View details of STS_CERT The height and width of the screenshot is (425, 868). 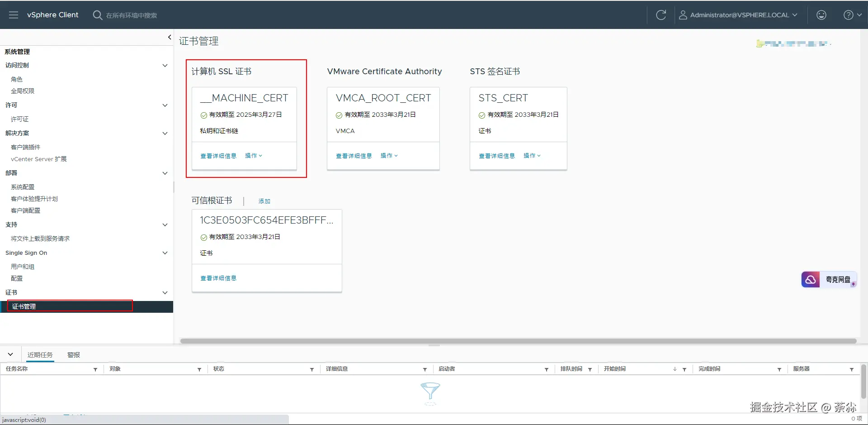[x=497, y=156]
